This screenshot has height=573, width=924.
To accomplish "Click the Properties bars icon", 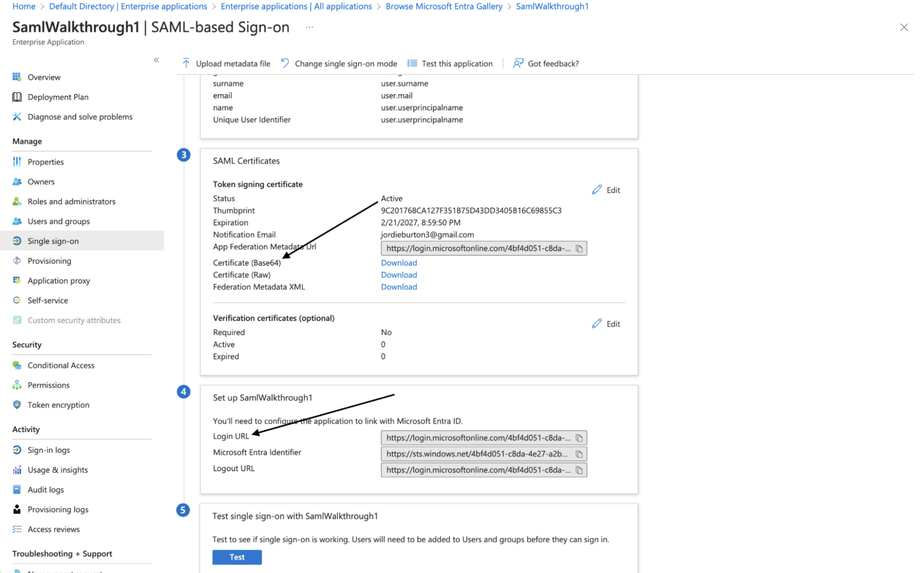I will 17,162.
